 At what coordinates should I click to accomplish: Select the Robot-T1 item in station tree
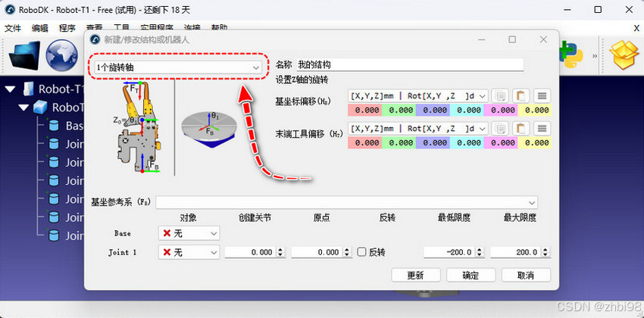click(x=61, y=89)
